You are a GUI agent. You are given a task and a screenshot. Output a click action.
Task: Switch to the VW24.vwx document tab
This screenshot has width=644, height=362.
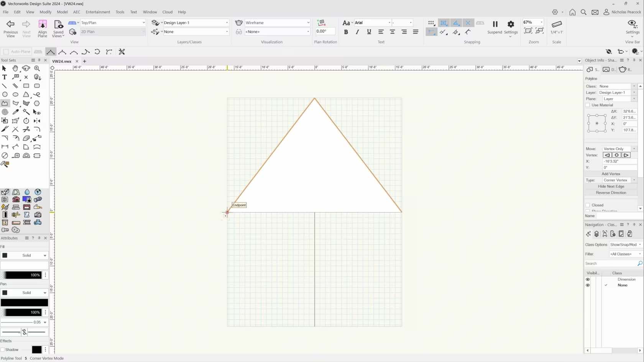pos(62,61)
